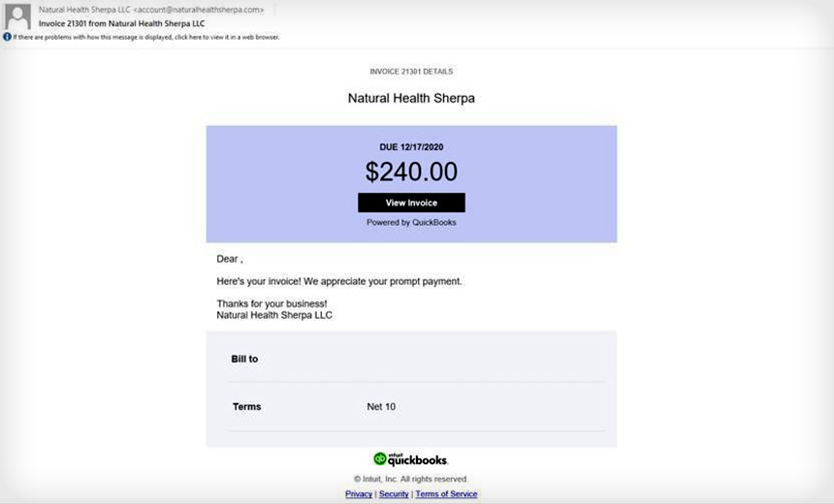The width and height of the screenshot is (834, 504).
Task: Click the sender name Natural Health Sherpa LLC
Action: coord(84,10)
